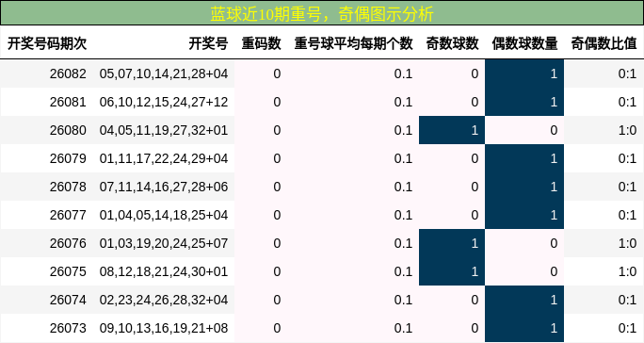Click draw result 07,11,14,16,27,28+06
Screen dimensions: 644x343
coord(164,187)
